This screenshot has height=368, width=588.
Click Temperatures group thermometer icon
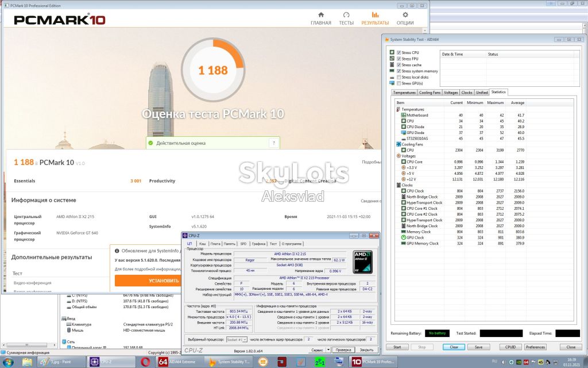(x=399, y=109)
